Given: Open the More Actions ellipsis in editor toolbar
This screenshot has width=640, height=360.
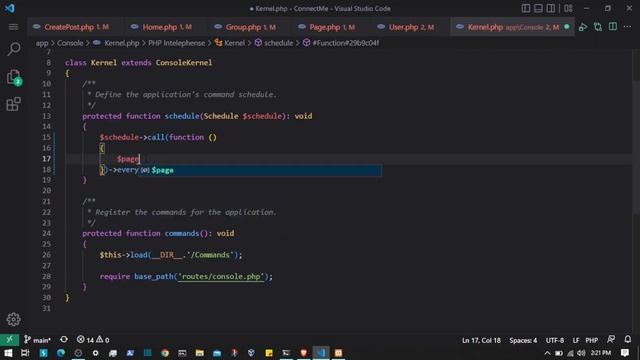Looking at the screenshot, I should point(627,27).
